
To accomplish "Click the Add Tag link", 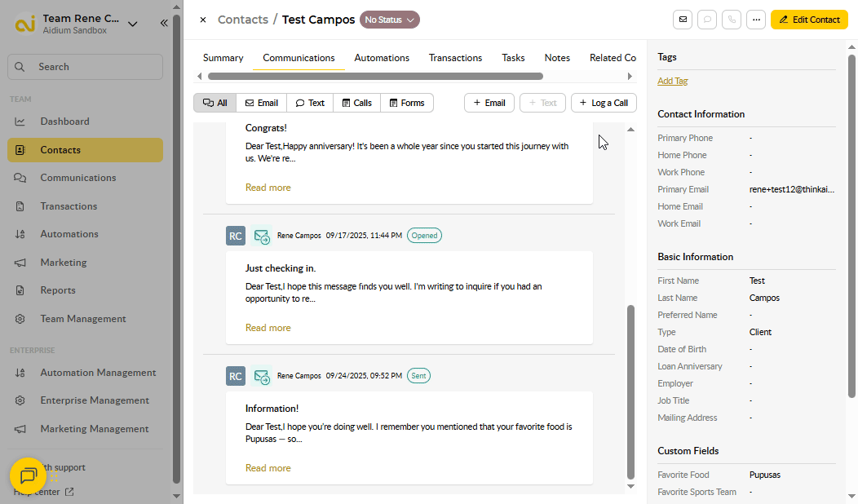I will [673, 81].
